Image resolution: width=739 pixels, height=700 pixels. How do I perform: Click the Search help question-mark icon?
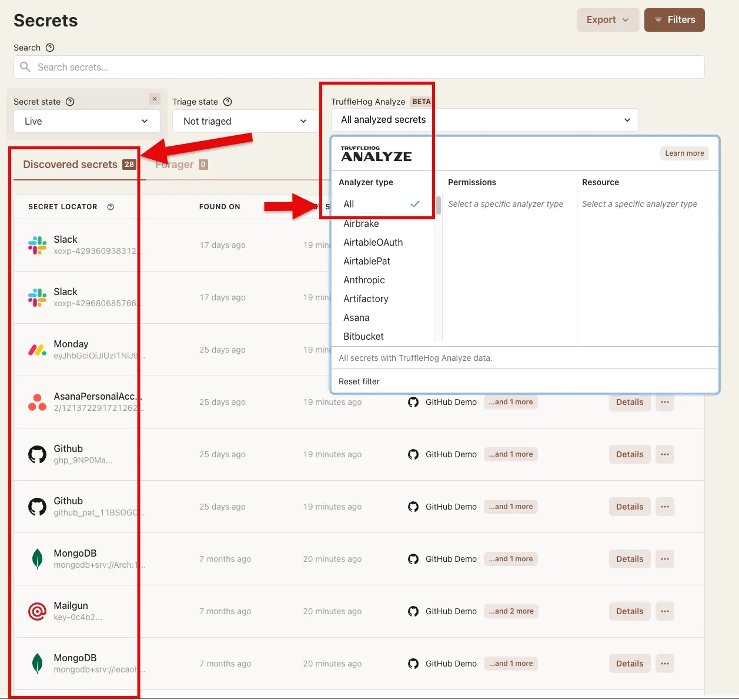tap(50, 48)
